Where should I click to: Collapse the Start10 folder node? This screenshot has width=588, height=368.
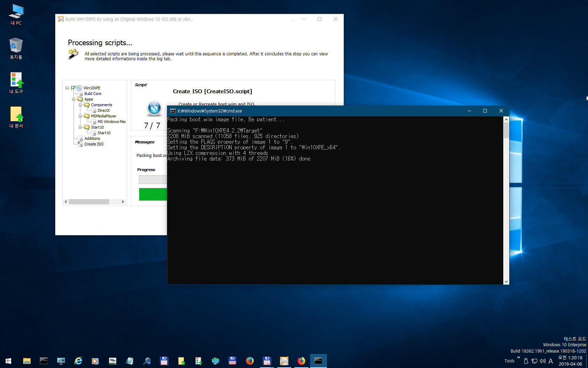click(80, 127)
